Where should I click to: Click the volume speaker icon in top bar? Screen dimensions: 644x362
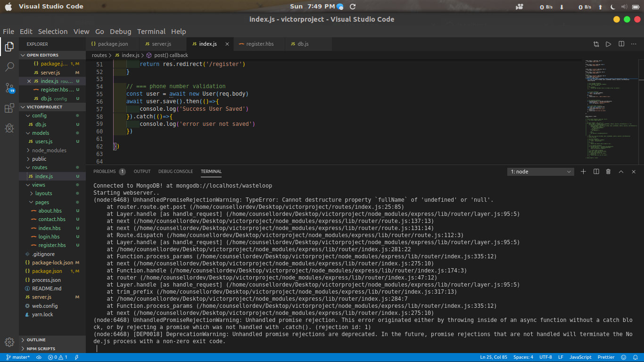624,7
